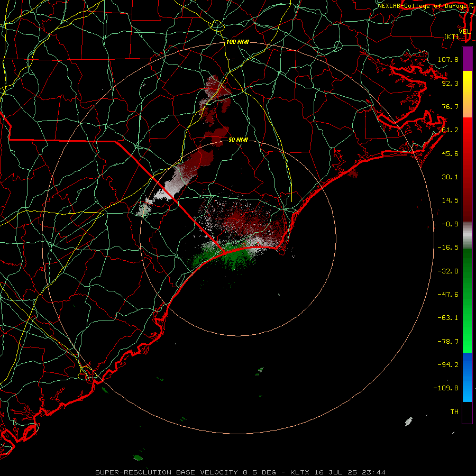Click the -109.8 legend value

(446, 388)
